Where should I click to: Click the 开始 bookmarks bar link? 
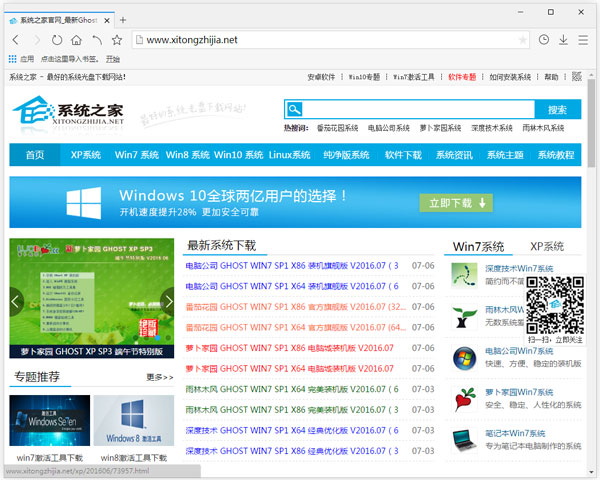coord(113,59)
